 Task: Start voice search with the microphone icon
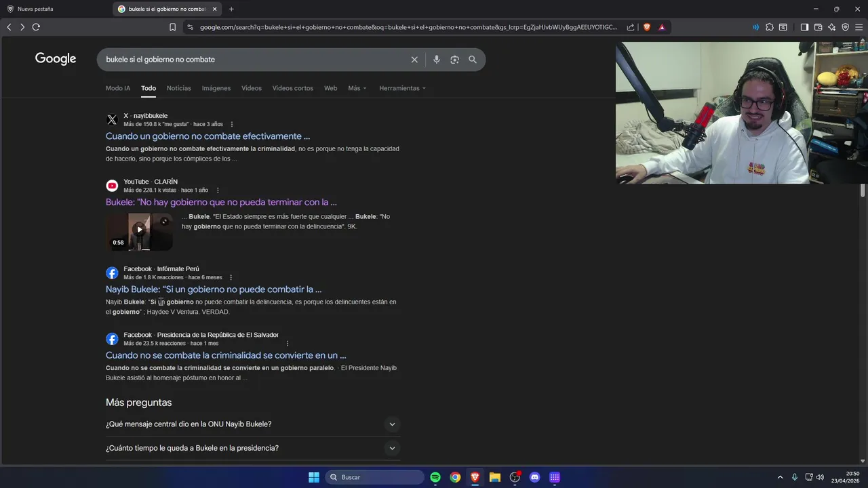(436, 60)
